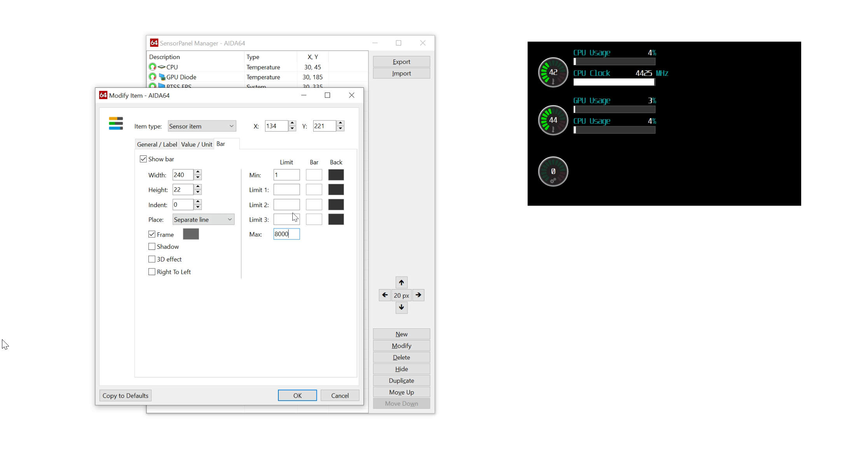The image size is (868, 457).
Task: Click the GPU Diode device icon in list
Action: (162, 77)
